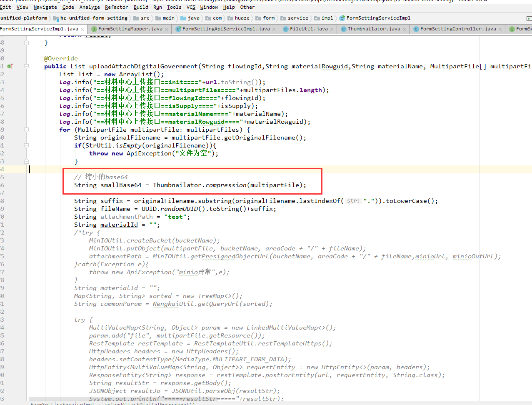
Task: Open the Edit menu
Action: [5, 7]
